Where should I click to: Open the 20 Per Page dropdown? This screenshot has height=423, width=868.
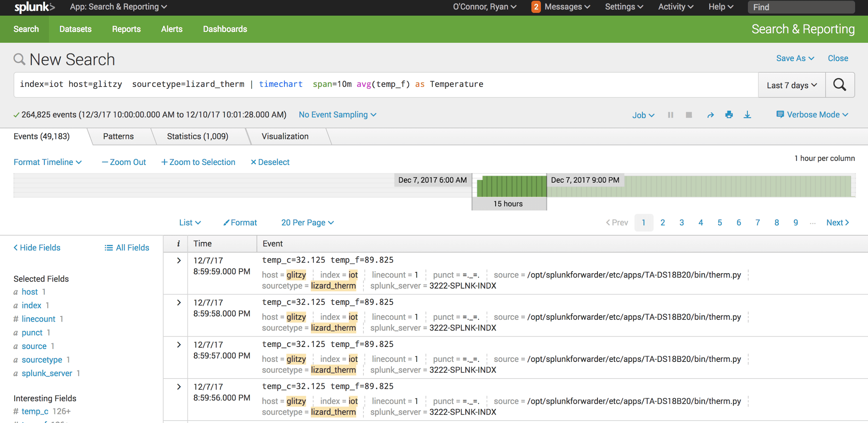(307, 223)
